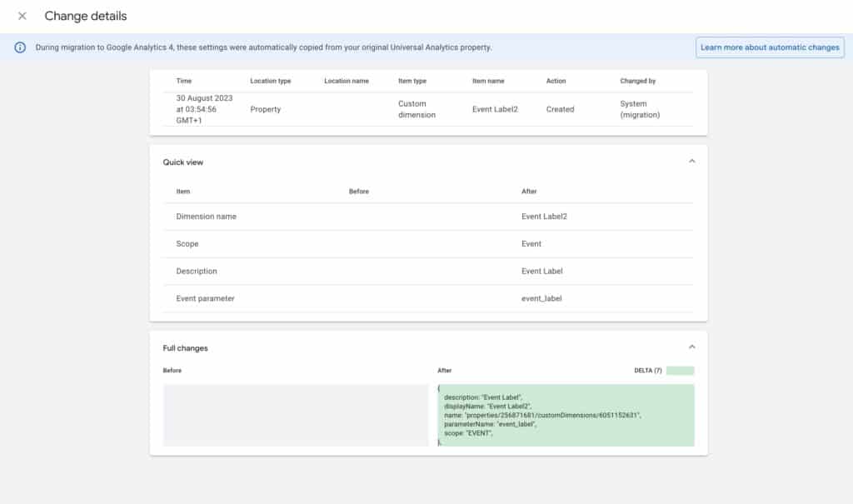Click the green diff block under After
The width and height of the screenshot is (853, 504).
click(x=566, y=414)
